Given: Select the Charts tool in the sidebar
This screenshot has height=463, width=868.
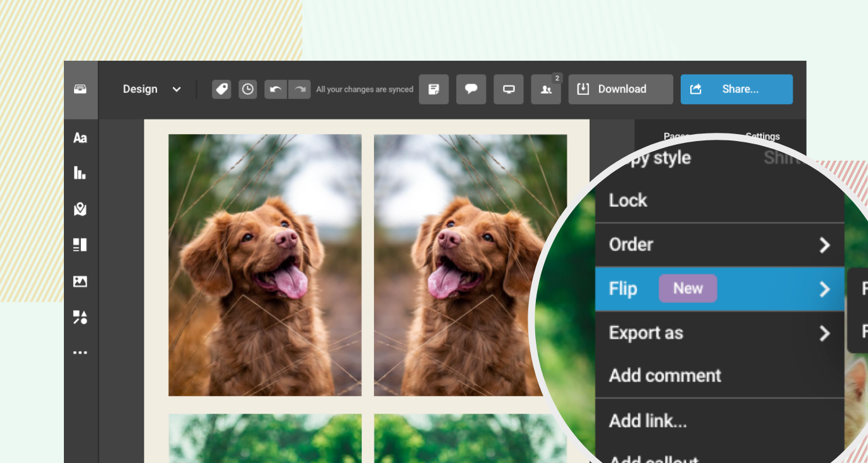Looking at the screenshot, I should [x=80, y=173].
